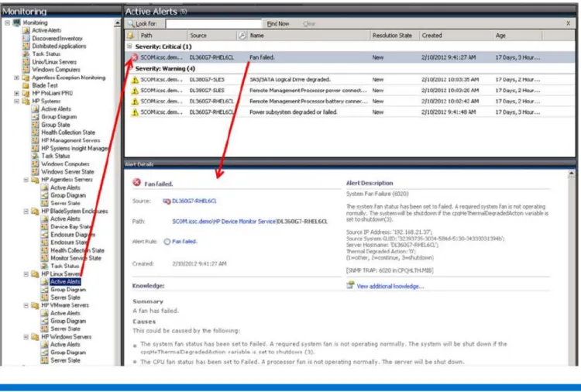The height and width of the screenshot is (392, 581).
Task: Click Server State icon under HP Agentless Servers
Action: point(44,203)
